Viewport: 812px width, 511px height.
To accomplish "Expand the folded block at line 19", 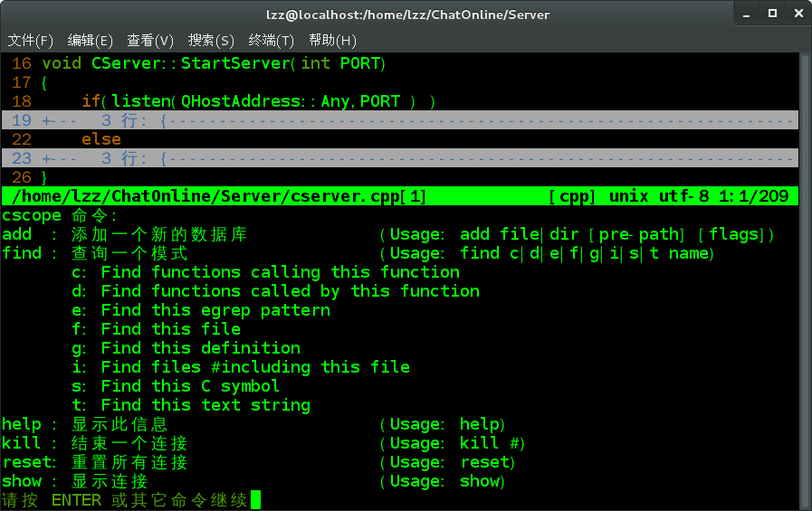I will tap(400, 120).
